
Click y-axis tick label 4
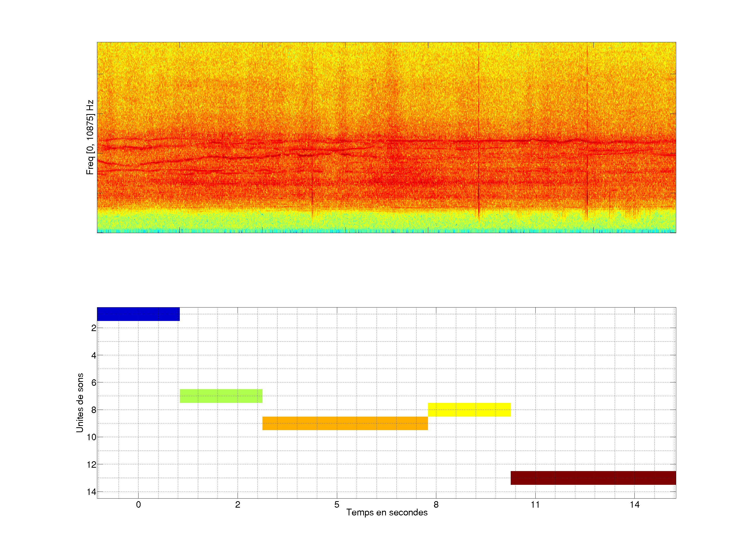[x=94, y=355]
